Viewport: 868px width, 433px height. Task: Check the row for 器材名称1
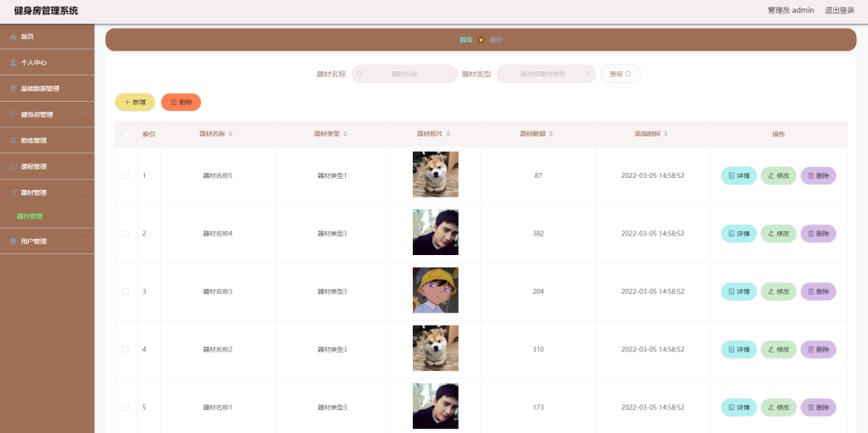point(125,408)
